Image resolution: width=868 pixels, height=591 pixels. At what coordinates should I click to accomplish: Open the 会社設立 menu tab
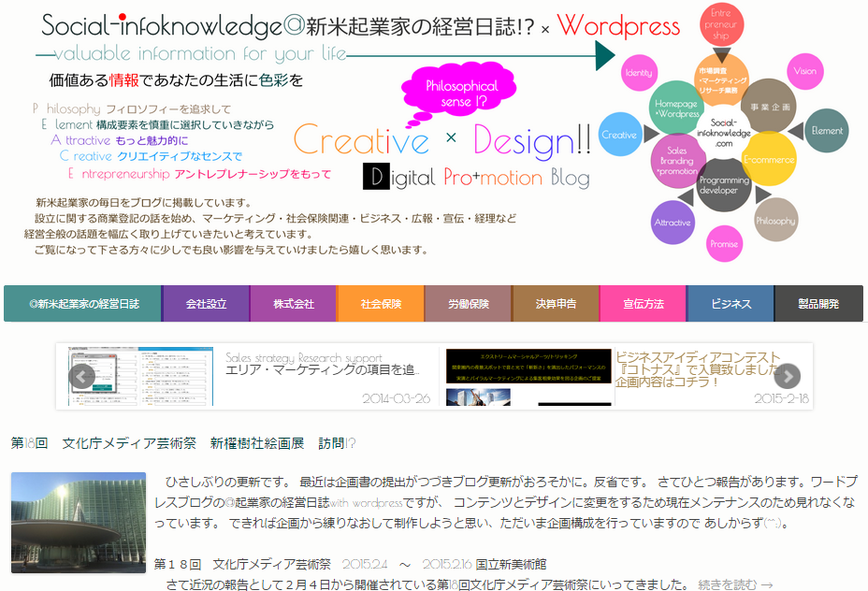(x=206, y=303)
